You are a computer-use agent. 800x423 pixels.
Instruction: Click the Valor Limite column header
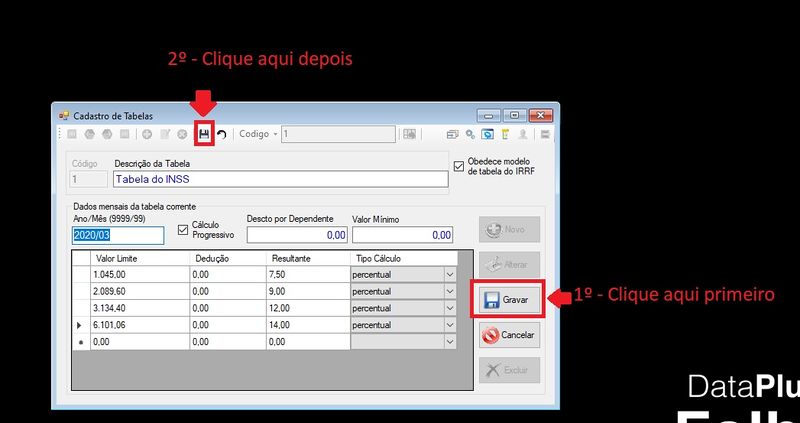point(140,259)
